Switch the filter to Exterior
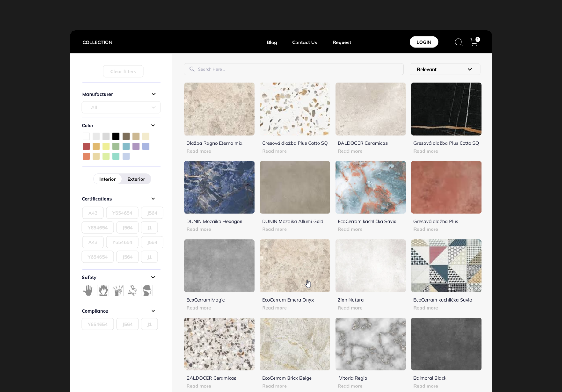Viewport: 562px width, 392px height. tap(136, 179)
